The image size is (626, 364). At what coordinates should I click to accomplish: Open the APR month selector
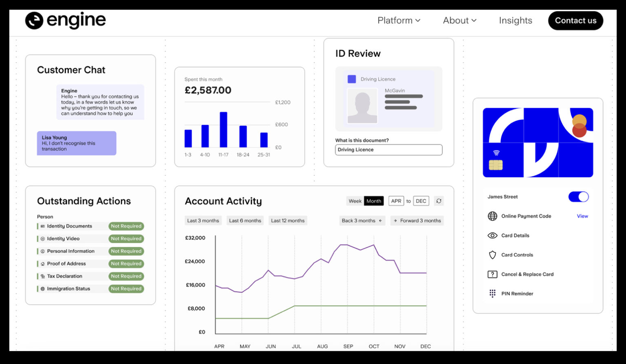[396, 201]
